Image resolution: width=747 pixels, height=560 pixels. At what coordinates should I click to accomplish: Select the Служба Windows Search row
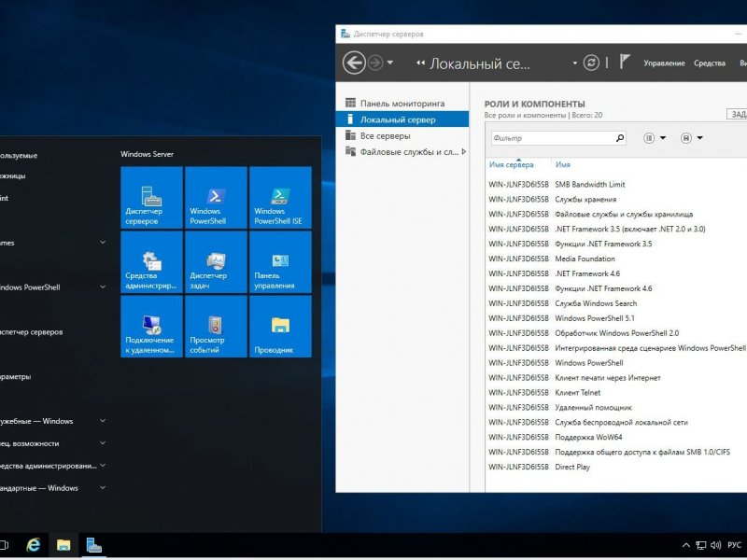click(617, 303)
